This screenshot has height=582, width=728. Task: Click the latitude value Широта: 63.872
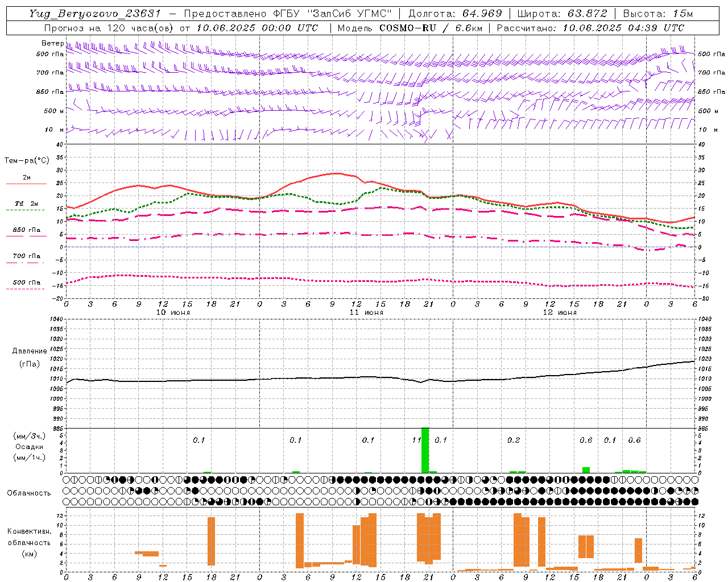pyautogui.click(x=562, y=14)
